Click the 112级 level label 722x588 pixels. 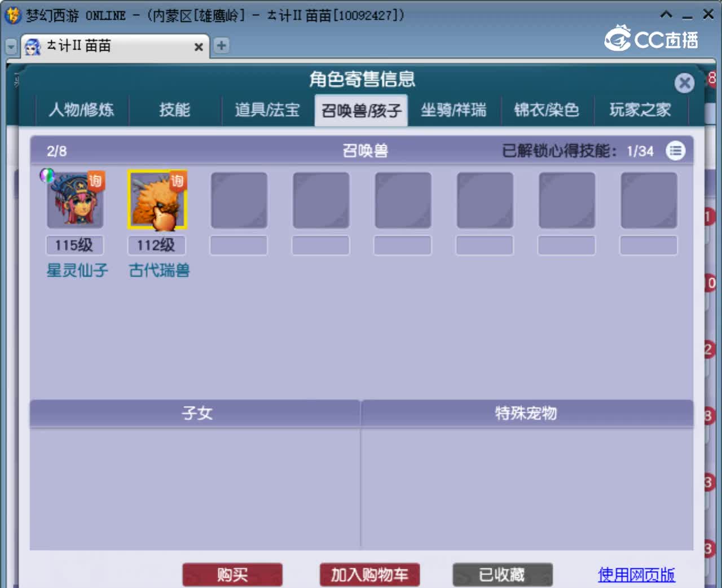click(x=157, y=245)
